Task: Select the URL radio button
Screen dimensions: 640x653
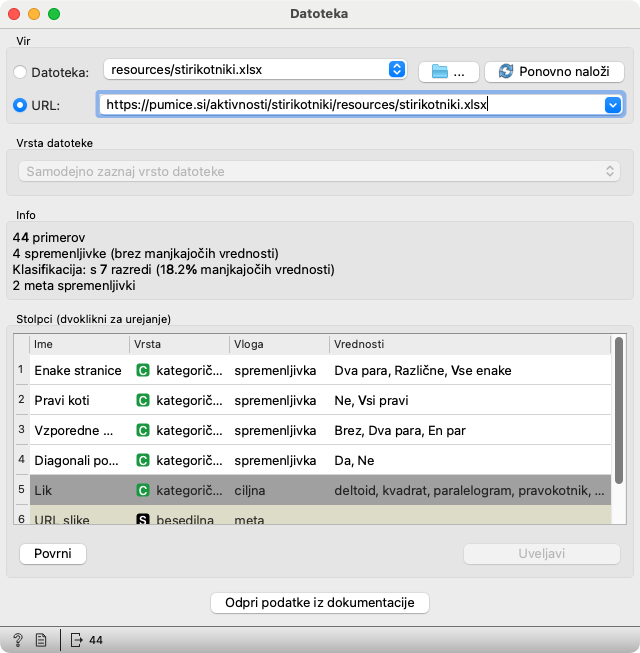Action: 21,104
